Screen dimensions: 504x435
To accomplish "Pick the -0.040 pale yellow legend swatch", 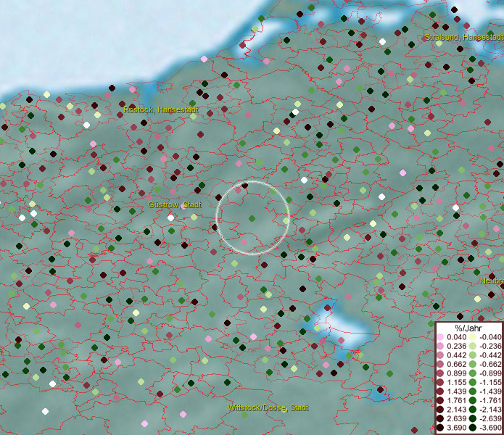I will pyautogui.click(x=473, y=337).
